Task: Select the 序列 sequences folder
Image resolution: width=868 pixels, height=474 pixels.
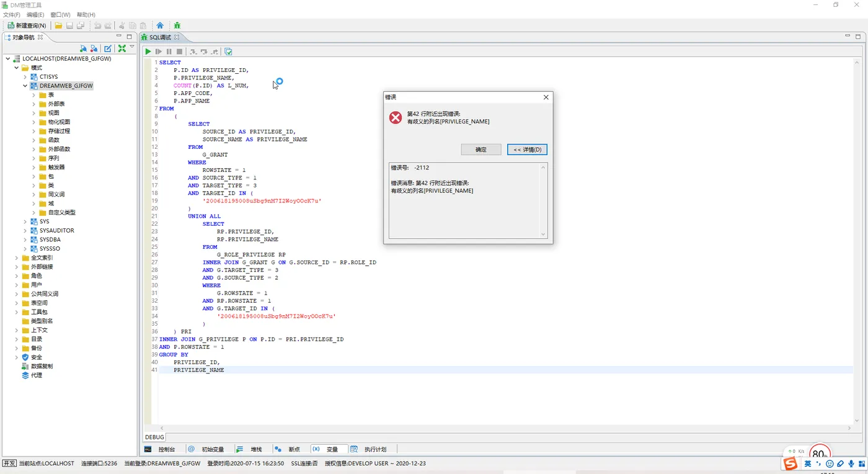Action: tap(54, 158)
